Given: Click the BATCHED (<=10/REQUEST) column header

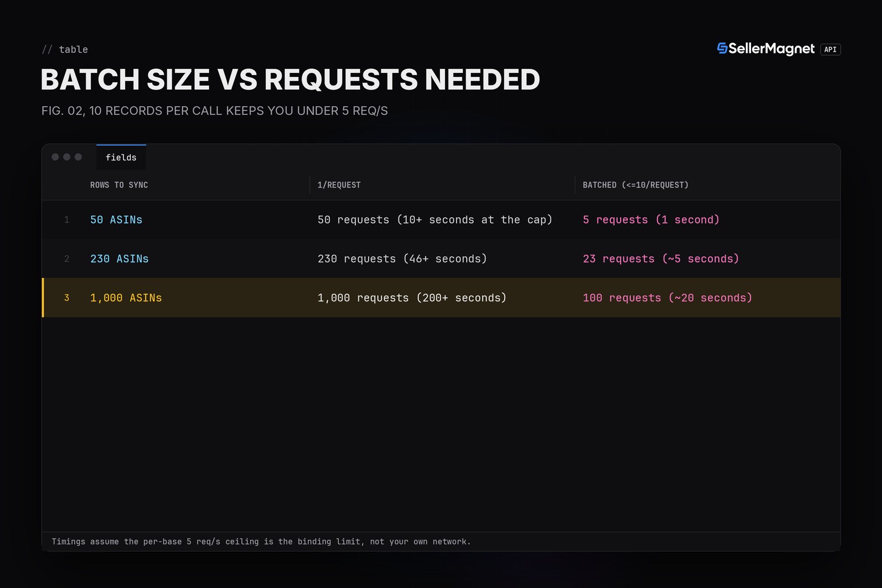Looking at the screenshot, I should (x=636, y=185).
